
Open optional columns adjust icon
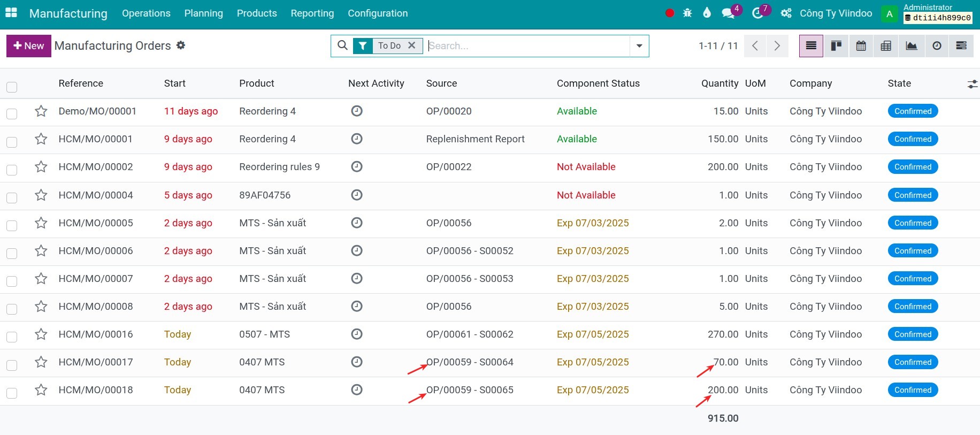coord(972,84)
